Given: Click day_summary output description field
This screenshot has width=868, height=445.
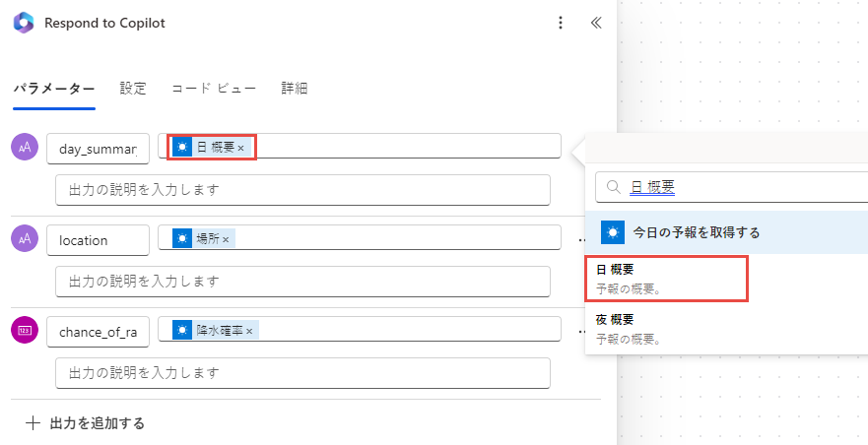Looking at the screenshot, I should (302, 190).
